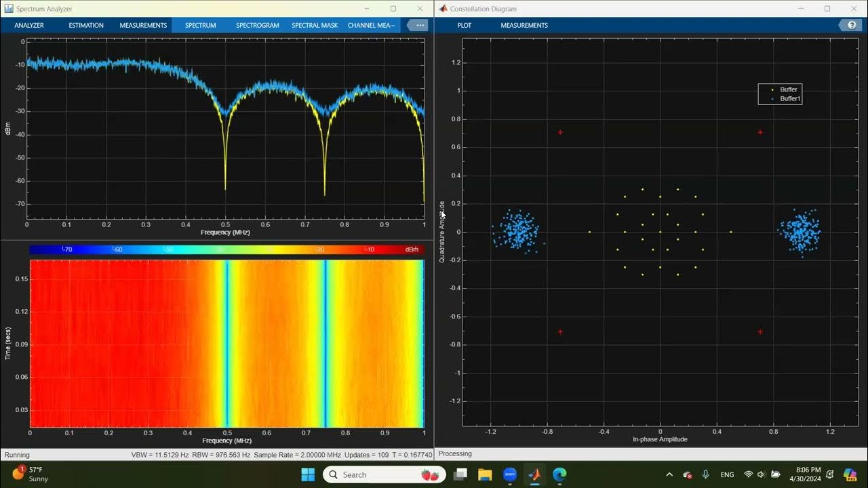
Task: Open Wi-Fi network settings tray icon
Action: 749,474
